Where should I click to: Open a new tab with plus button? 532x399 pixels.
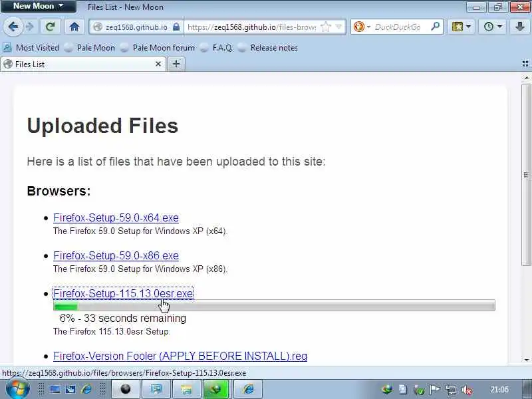[176, 64]
